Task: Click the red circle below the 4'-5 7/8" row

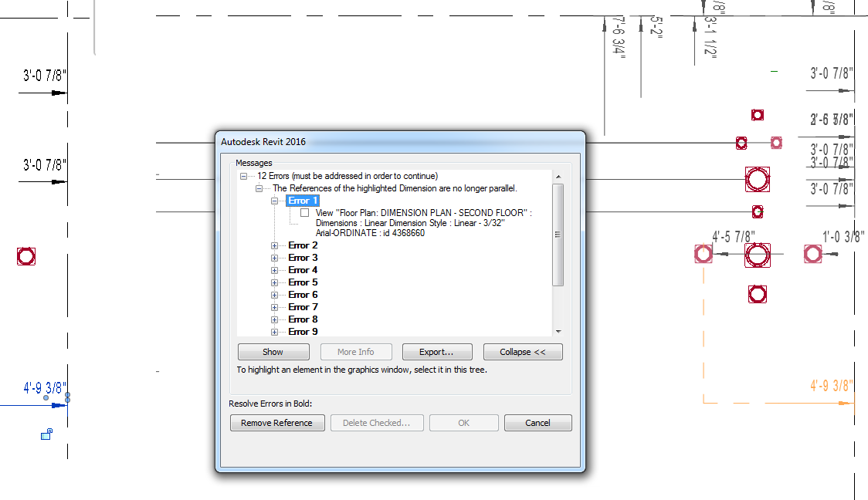Action: click(758, 294)
